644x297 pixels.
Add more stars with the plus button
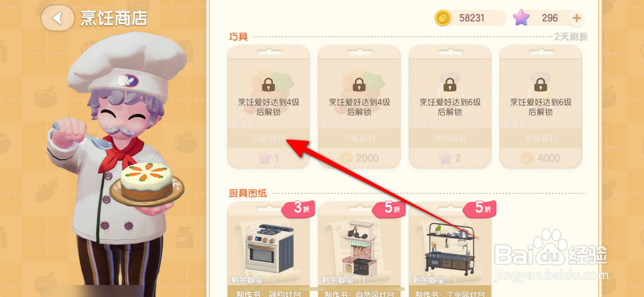click(x=577, y=18)
